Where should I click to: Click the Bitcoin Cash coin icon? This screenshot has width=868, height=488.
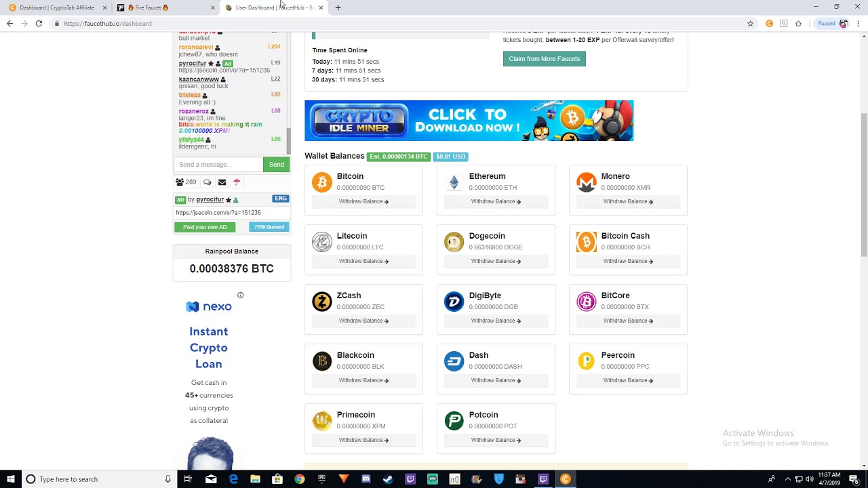(587, 242)
